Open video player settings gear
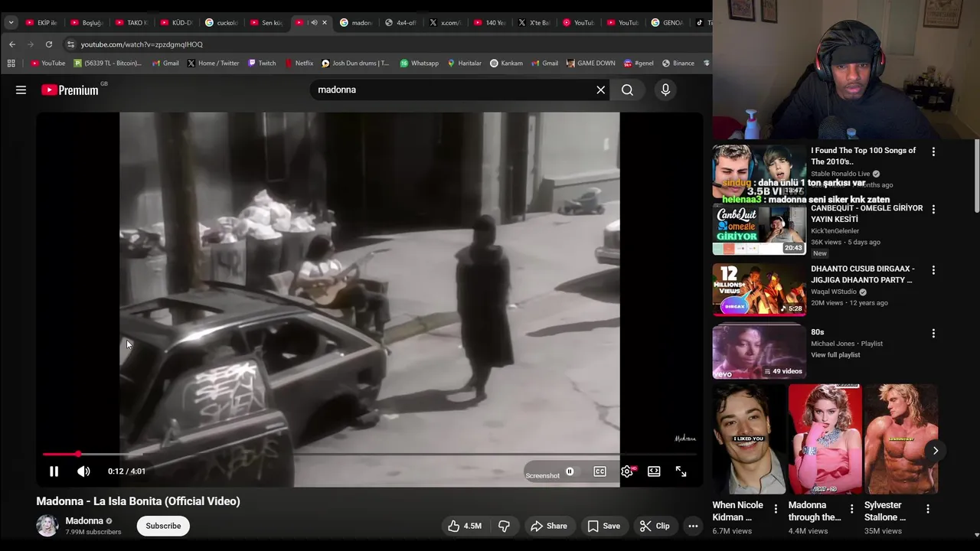The image size is (980, 551). [627, 471]
